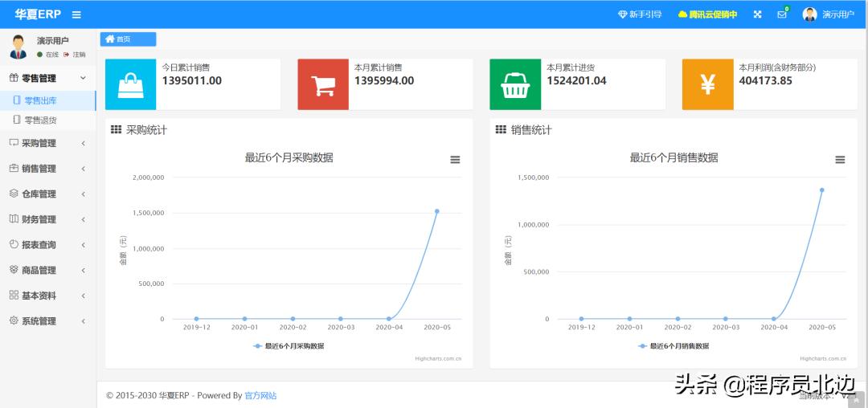Click the 在线 status indicator
This screenshot has width=868, height=408.
coord(48,55)
